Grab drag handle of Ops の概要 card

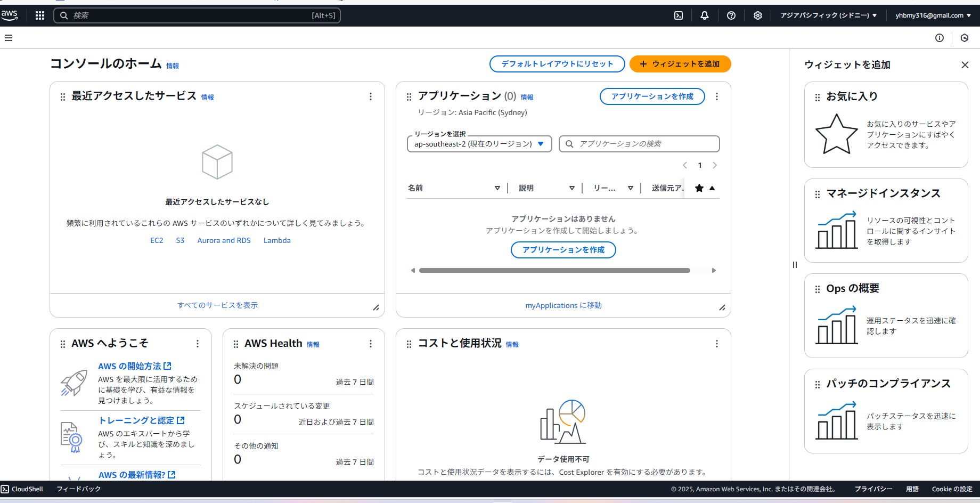coord(818,289)
